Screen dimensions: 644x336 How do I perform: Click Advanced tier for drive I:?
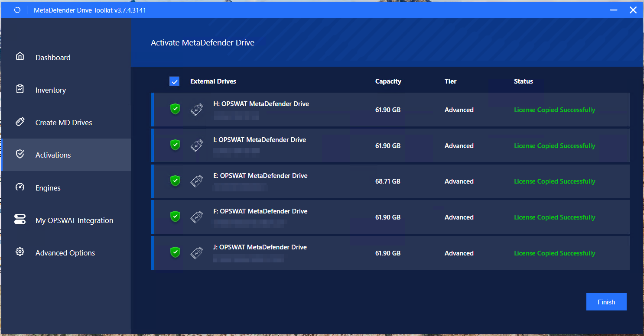tap(459, 146)
